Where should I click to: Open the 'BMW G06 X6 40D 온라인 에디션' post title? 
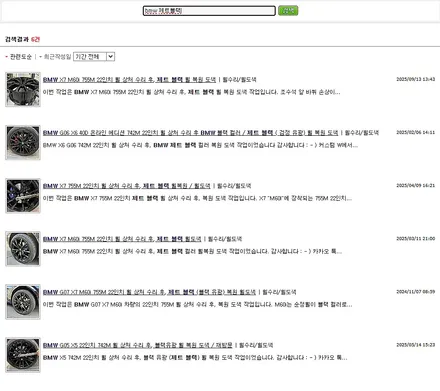click(190, 133)
